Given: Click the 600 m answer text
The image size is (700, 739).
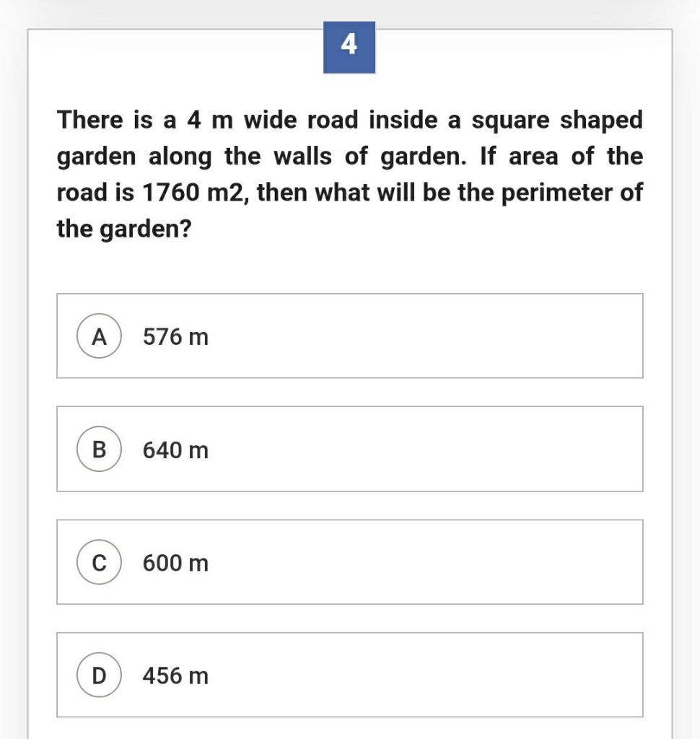Looking at the screenshot, I should (175, 562).
